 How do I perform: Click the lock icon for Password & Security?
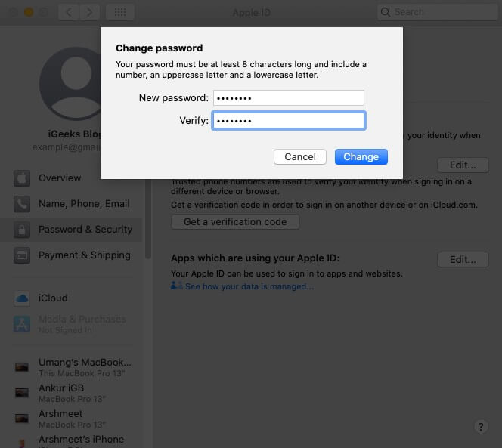[x=23, y=230]
